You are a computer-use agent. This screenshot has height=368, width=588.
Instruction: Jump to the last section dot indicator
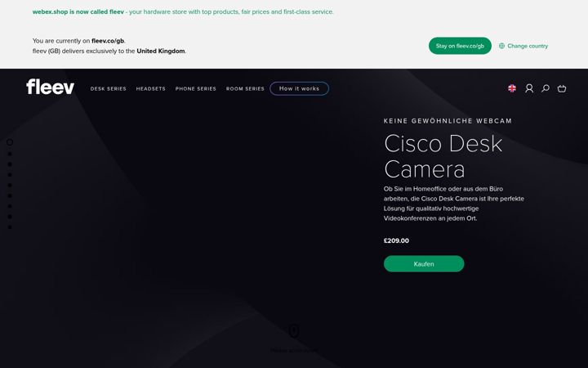pos(10,227)
